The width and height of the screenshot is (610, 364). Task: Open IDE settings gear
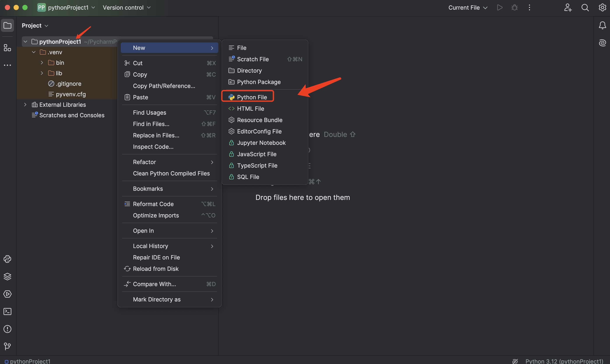tap(602, 8)
